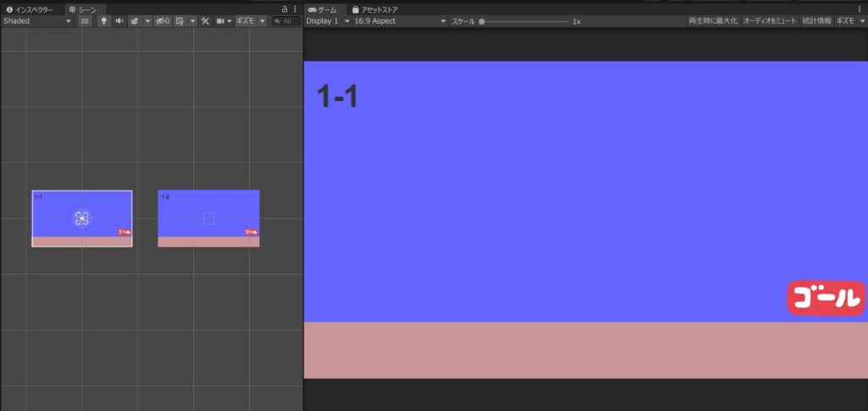
Task: Toggle scene audio speaker icon
Action: [x=119, y=21]
